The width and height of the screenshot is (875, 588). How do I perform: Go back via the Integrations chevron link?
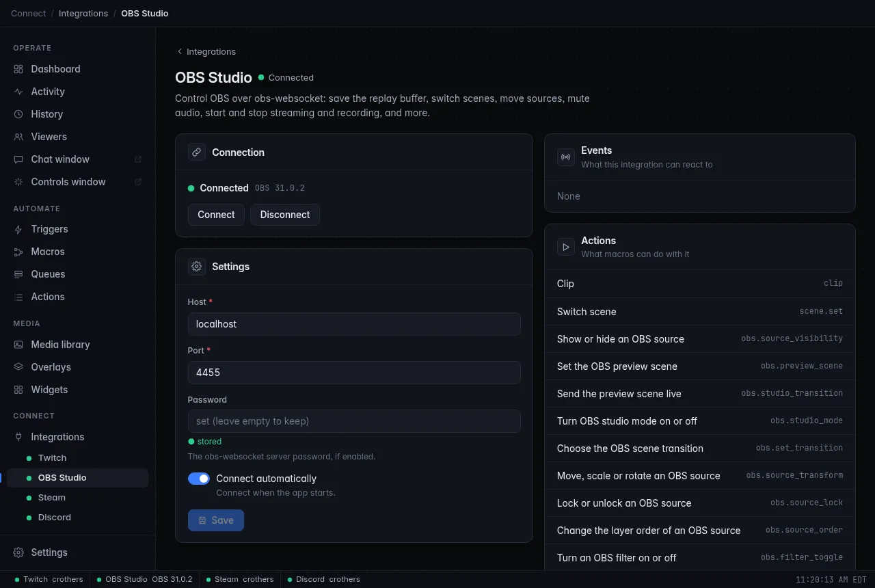coord(206,52)
